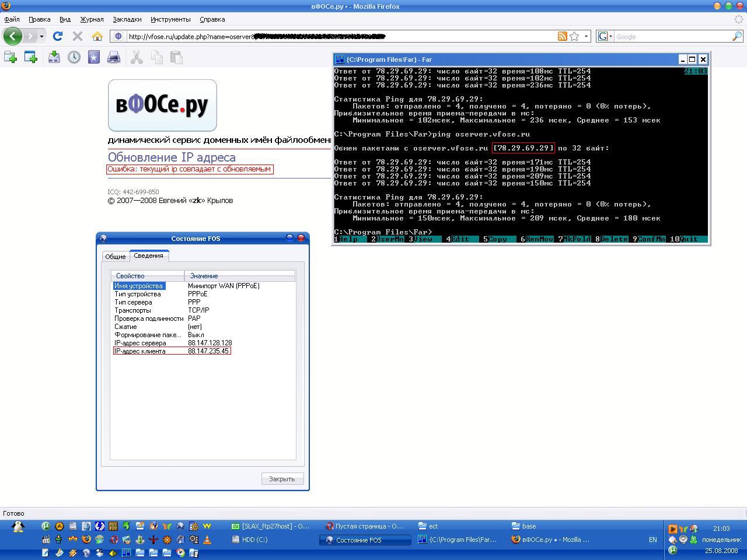The width and height of the screenshot is (747, 560).
Task: Expand the back/forward history dropdown arrow
Action: (x=41, y=36)
